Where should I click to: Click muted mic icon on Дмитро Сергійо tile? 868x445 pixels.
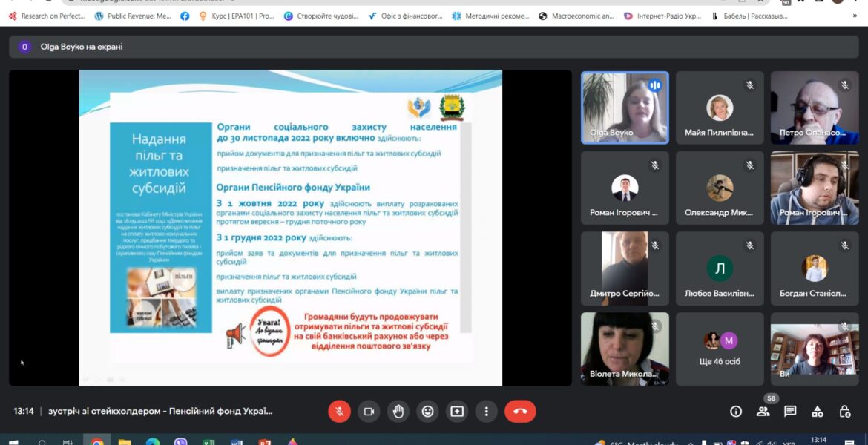(x=655, y=245)
